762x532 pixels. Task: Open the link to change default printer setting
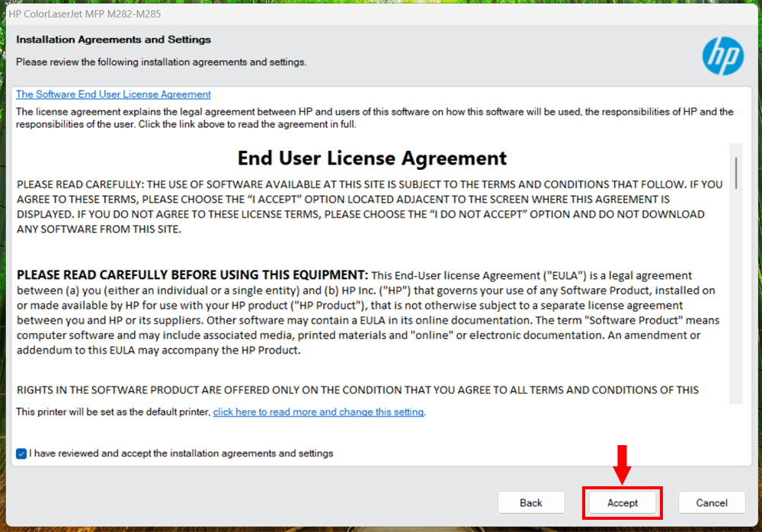[319, 412]
